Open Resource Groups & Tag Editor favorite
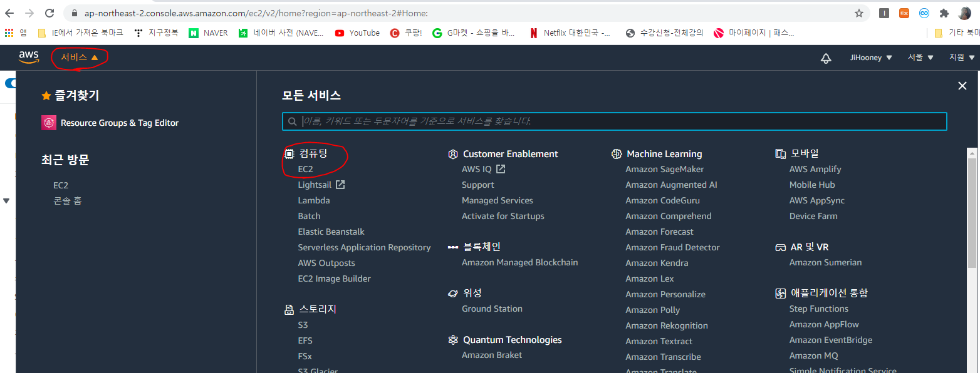 pos(110,123)
